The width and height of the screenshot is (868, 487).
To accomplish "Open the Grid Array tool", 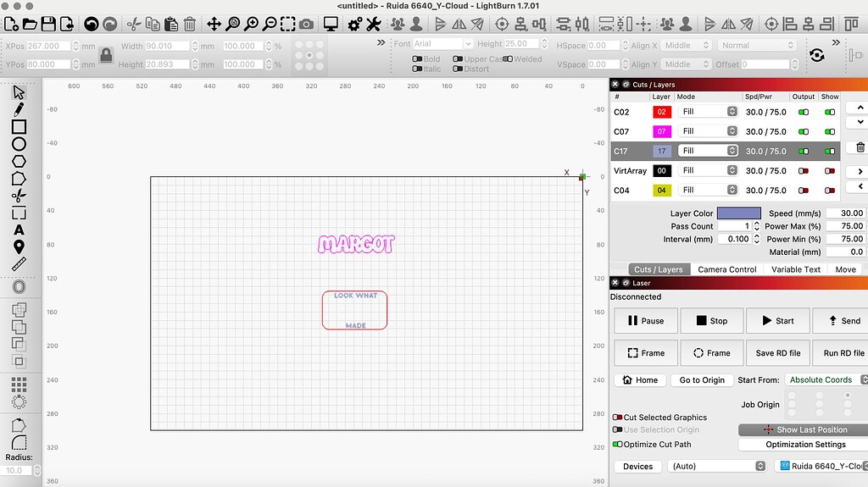I will pyautogui.click(x=19, y=384).
